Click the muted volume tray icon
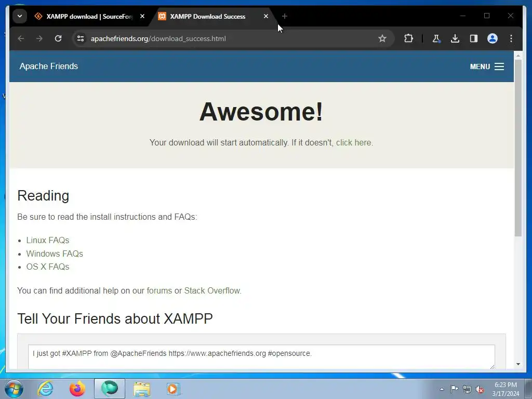This screenshot has height=399, width=532. click(480, 390)
